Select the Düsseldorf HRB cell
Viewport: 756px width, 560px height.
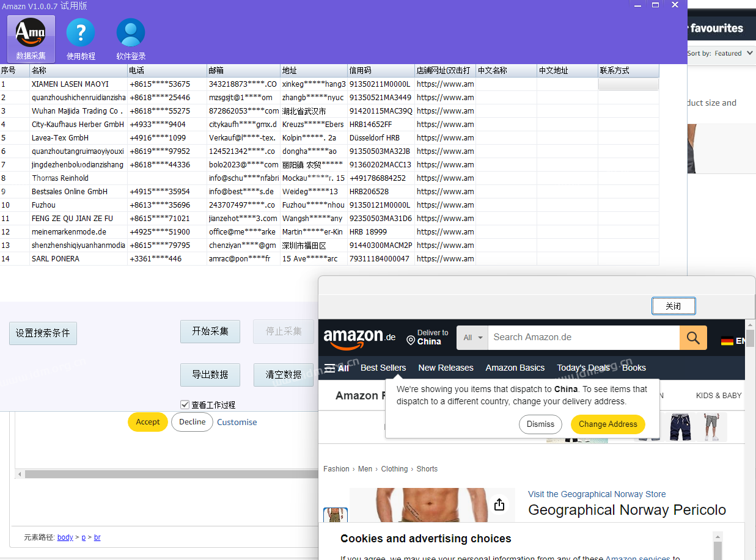click(x=381, y=137)
